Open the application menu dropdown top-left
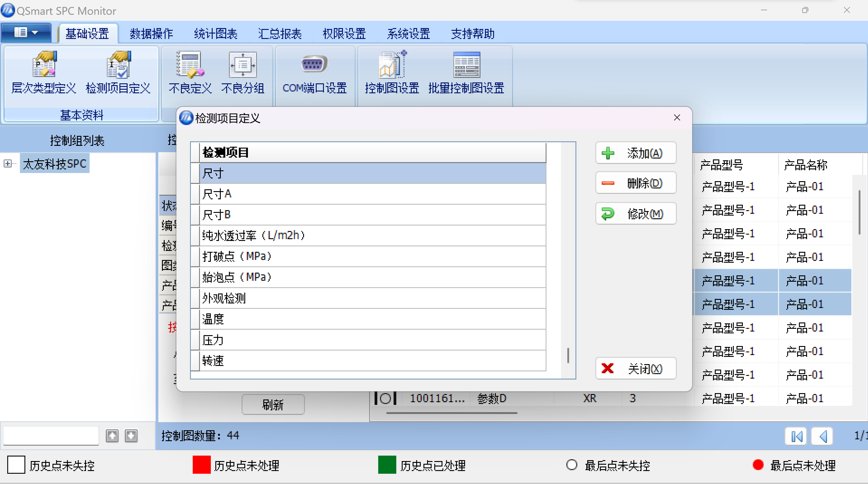The width and height of the screenshot is (868, 484). click(26, 32)
